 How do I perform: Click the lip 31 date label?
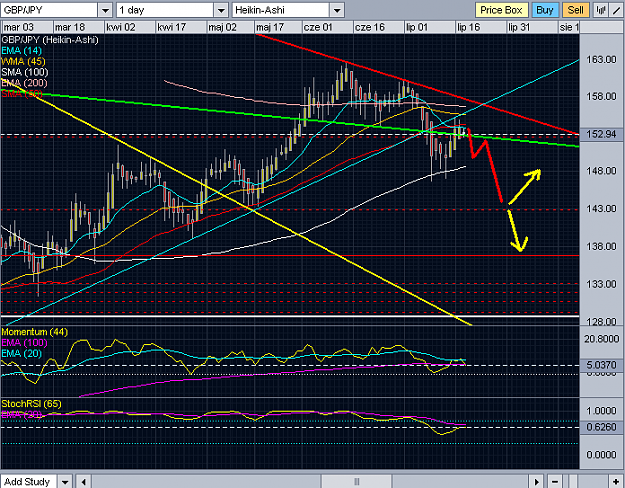(519, 27)
